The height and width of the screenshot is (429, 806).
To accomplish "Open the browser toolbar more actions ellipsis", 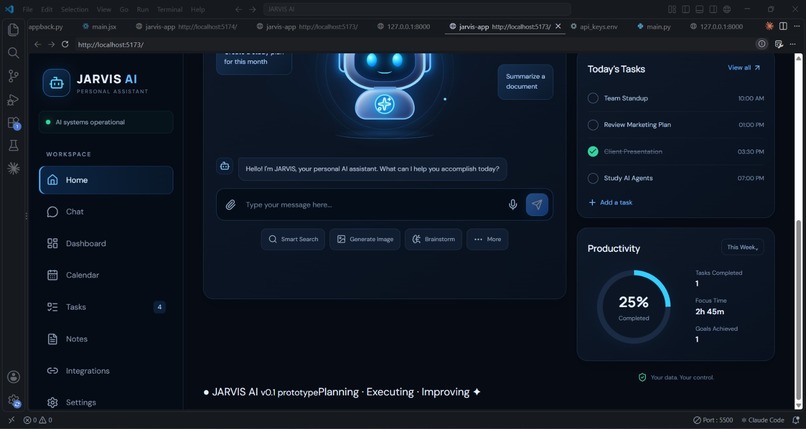I will (x=793, y=45).
